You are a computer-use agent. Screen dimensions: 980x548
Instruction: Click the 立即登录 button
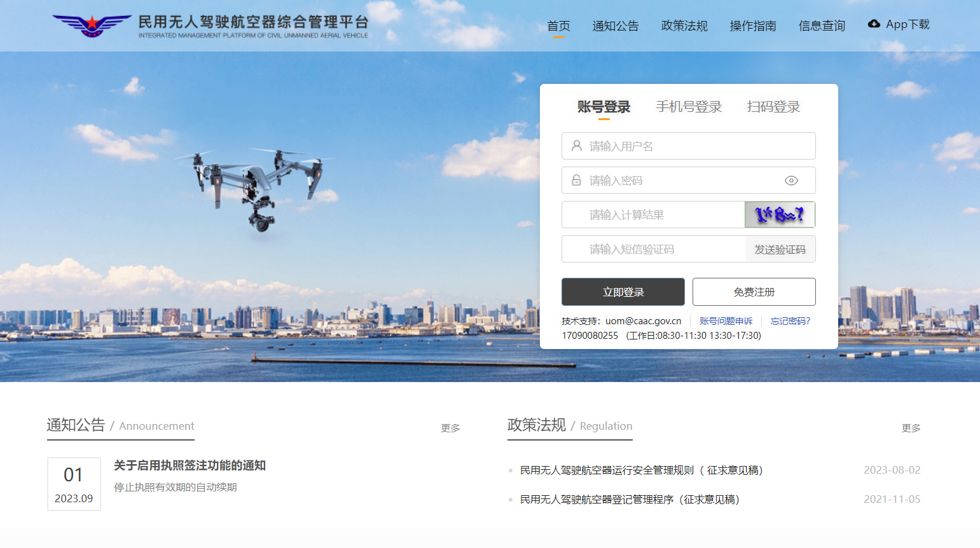[623, 292]
